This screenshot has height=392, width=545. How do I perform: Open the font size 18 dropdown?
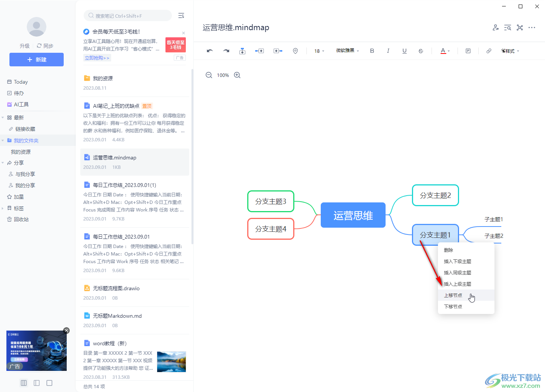tap(319, 51)
